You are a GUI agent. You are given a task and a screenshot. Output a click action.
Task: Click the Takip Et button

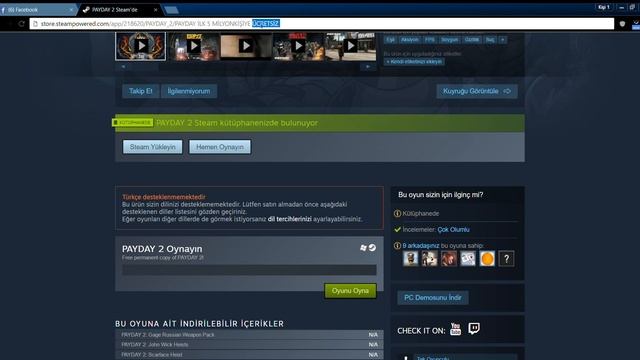coord(140,91)
